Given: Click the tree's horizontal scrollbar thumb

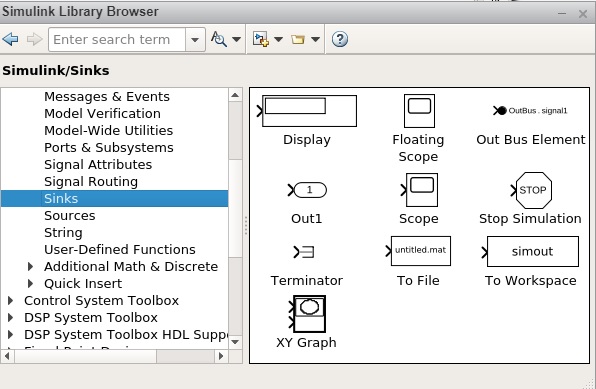Looking at the screenshot, I should click(x=86, y=356).
